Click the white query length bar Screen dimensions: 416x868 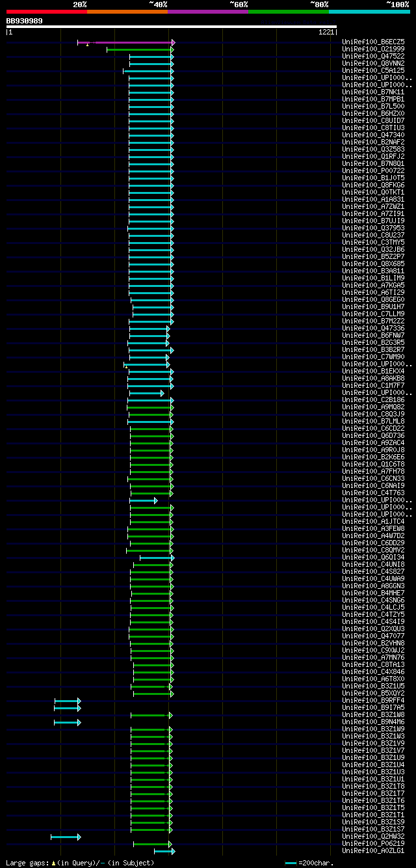[x=172, y=27]
